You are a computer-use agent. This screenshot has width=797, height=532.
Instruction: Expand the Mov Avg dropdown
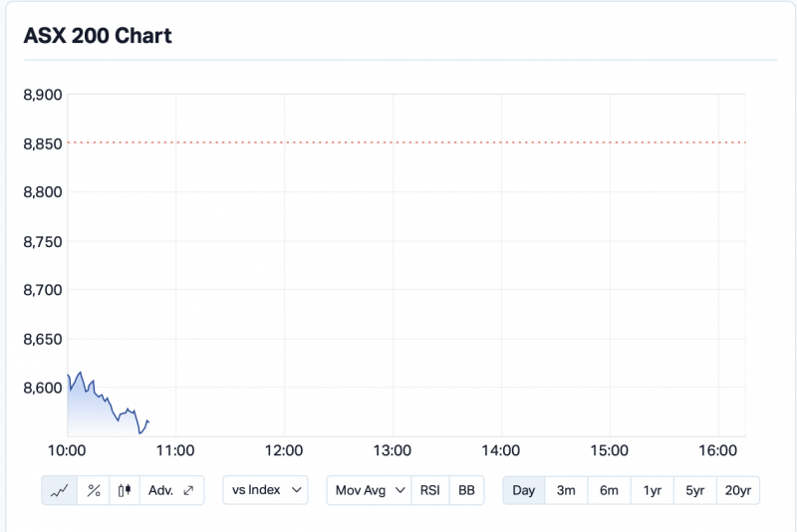(x=369, y=490)
